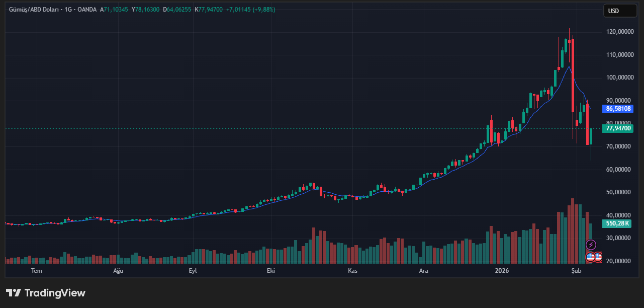Click the 'Tem' label on time axis
Screen dimensions: 644x308
tap(36, 271)
